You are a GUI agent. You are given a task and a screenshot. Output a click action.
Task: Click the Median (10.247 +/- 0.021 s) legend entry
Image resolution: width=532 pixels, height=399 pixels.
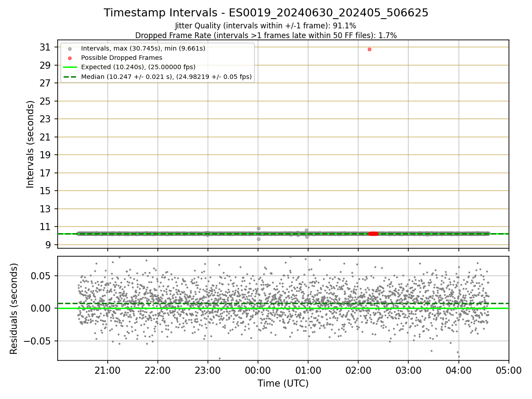click(x=166, y=77)
